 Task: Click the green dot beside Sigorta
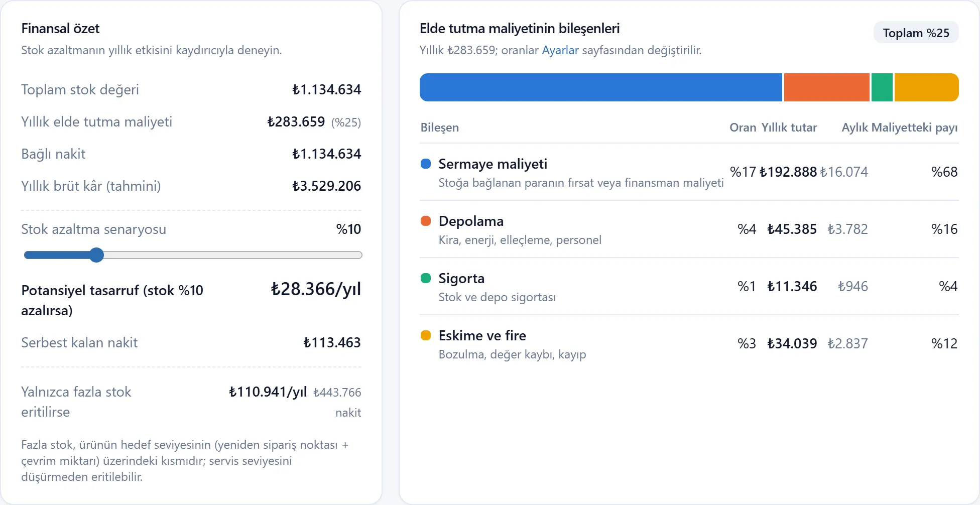426,278
